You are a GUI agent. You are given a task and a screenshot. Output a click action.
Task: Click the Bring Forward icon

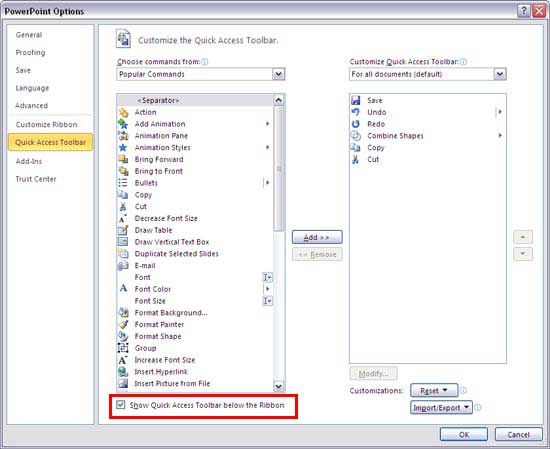[123, 159]
